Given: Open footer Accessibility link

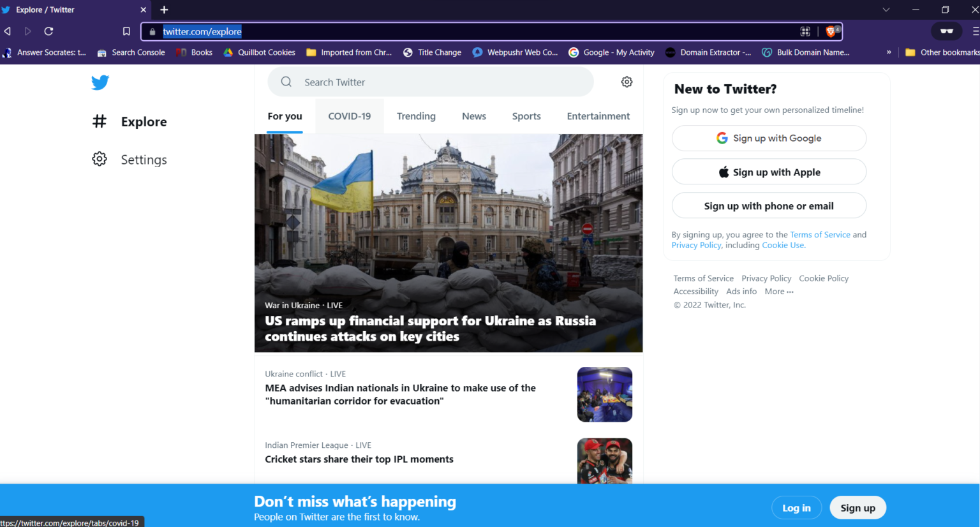Looking at the screenshot, I should [x=695, y=292].
